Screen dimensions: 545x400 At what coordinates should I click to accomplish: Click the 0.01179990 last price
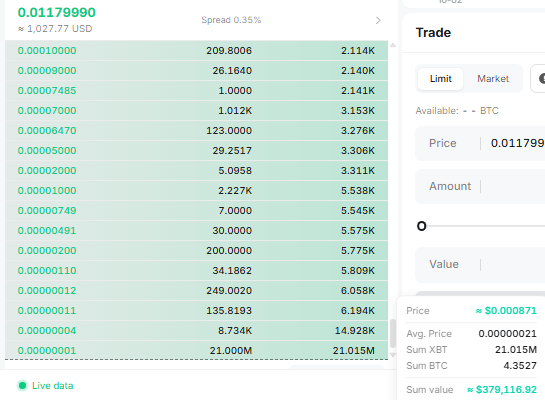[56, 13]
